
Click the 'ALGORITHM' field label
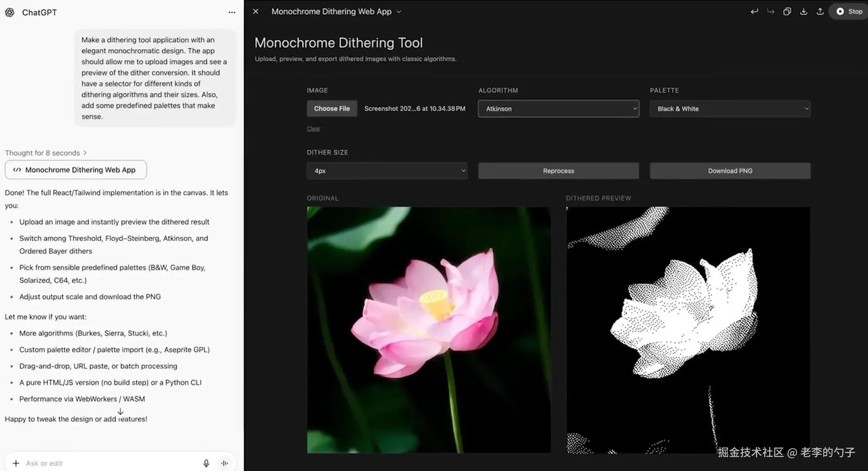tap(498, 90)
